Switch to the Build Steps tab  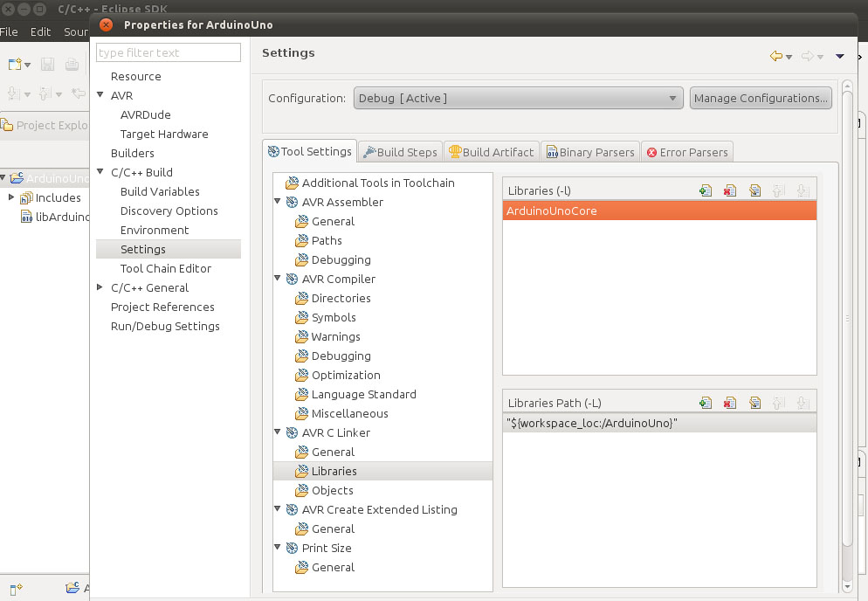click(399, 152)
